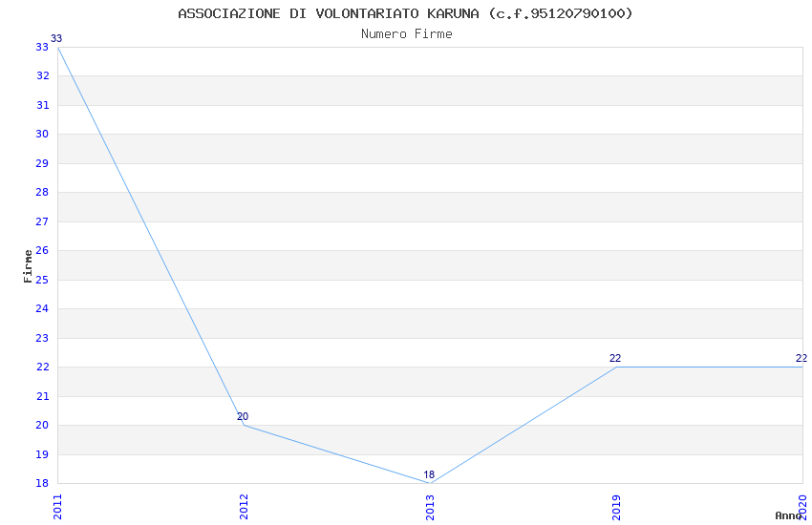
Task: Click the y-axis tick label 31
Action: pyautogui.click(x=42, y=105)
